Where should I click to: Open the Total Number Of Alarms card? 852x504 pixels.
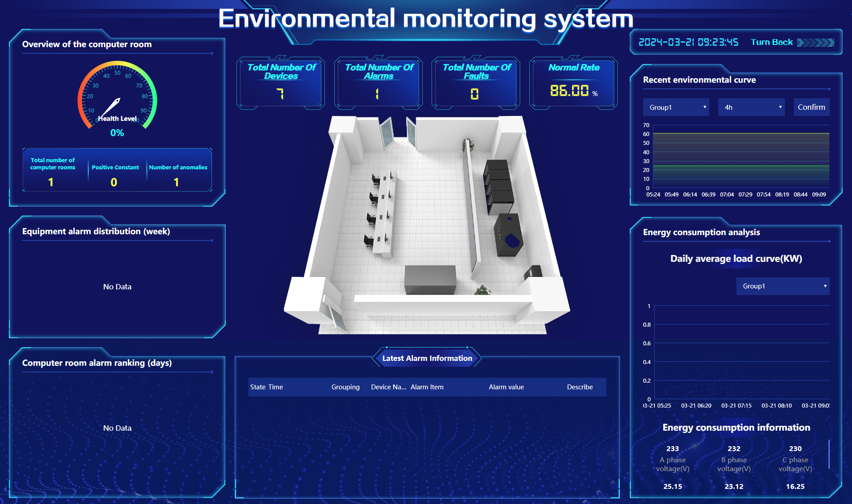coord(378,83)
